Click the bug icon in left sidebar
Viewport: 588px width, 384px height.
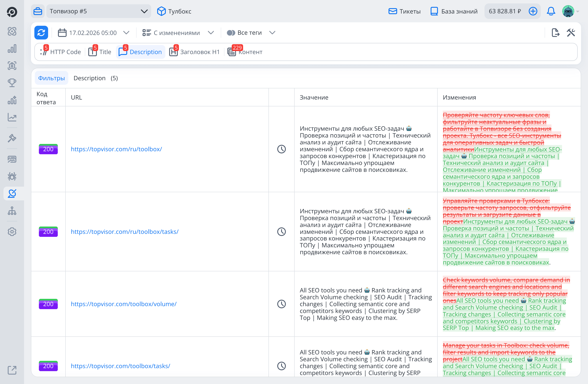(12, 177)
